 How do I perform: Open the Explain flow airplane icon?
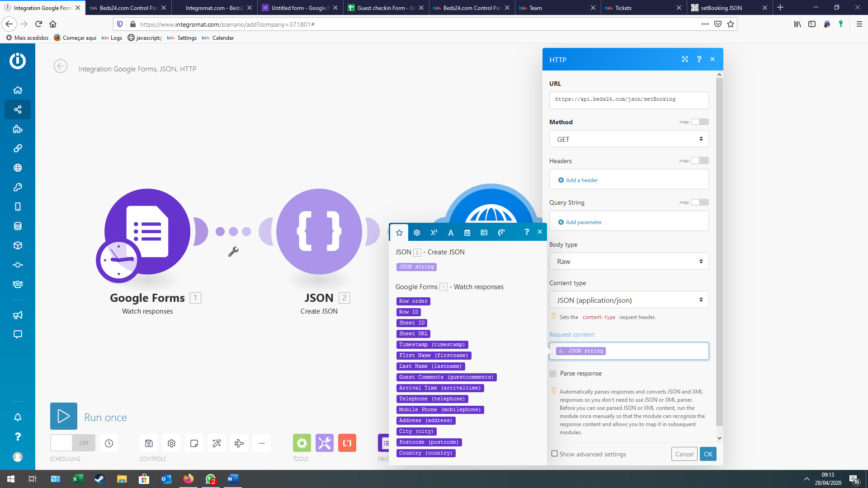pyautogui.click(x=239, y=443)
